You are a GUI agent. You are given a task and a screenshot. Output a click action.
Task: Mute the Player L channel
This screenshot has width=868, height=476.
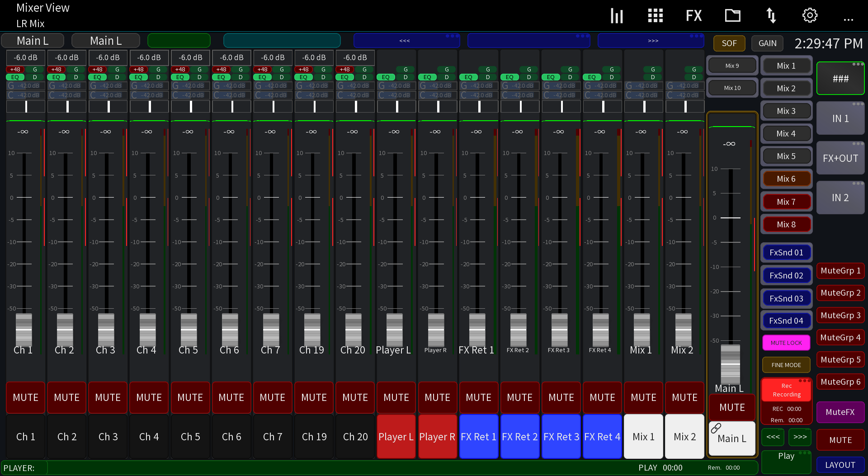pos(396,397)
